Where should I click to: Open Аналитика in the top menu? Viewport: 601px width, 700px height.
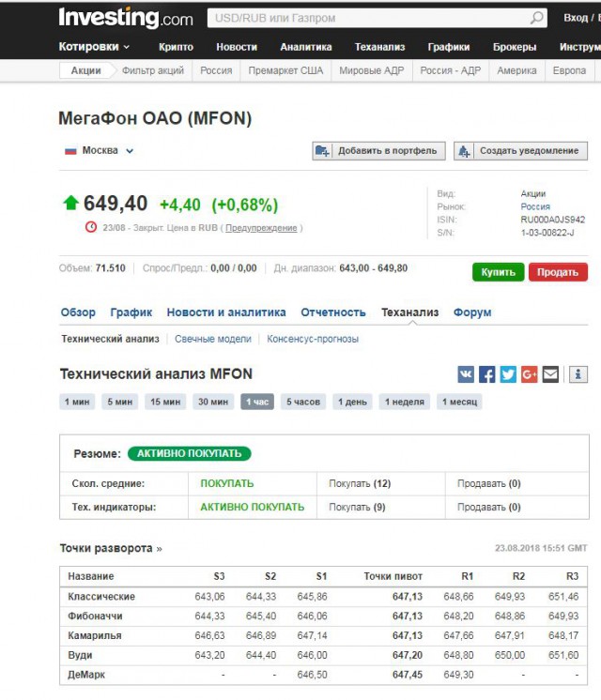(306, 47)
